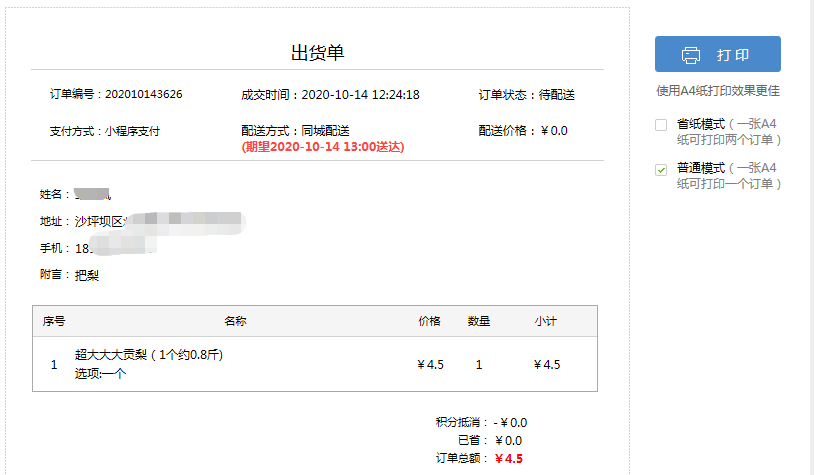Click the 价格 column header

(429, 321)
